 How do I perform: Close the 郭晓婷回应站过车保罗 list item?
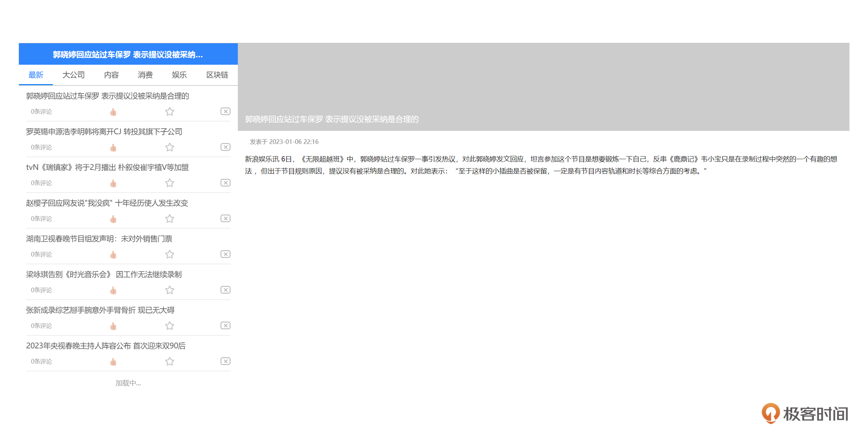coord(225,111)
